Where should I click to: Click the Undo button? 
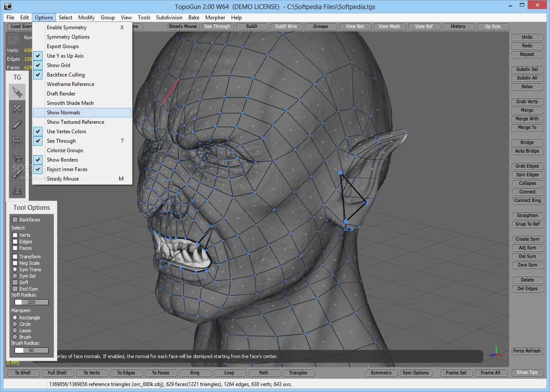tap(527, 37)
